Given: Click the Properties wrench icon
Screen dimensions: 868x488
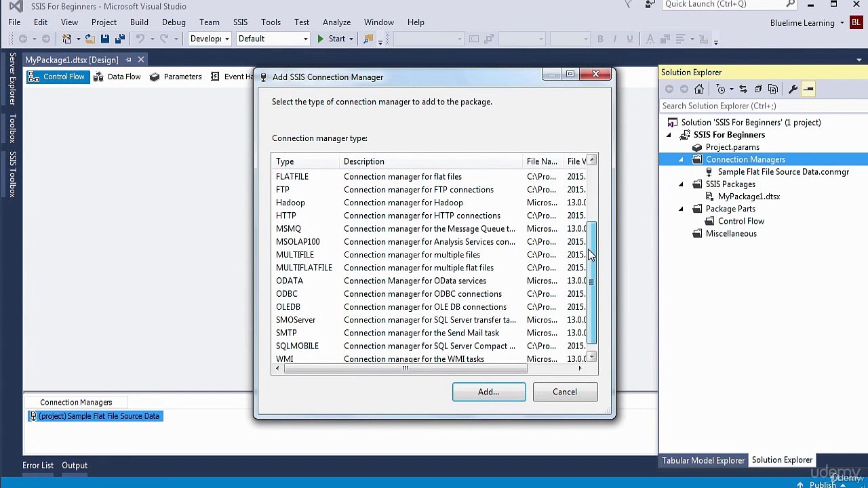Looking at the screenshot, I should click(793, 89).
